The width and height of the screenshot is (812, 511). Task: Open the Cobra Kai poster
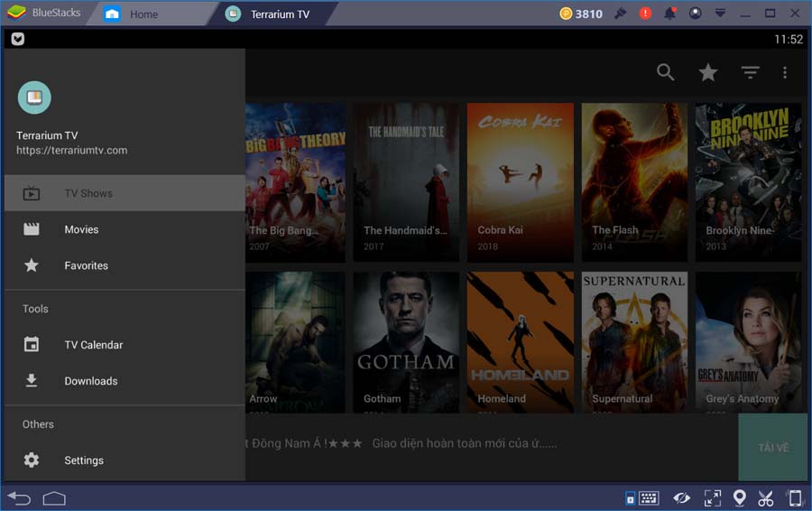point(520,181)
